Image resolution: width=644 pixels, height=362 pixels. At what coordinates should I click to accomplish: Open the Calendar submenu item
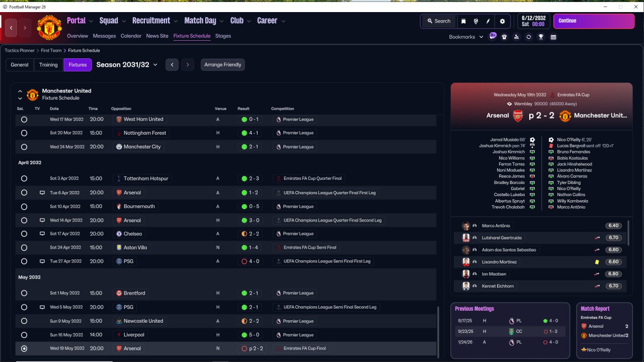[131, 36]
